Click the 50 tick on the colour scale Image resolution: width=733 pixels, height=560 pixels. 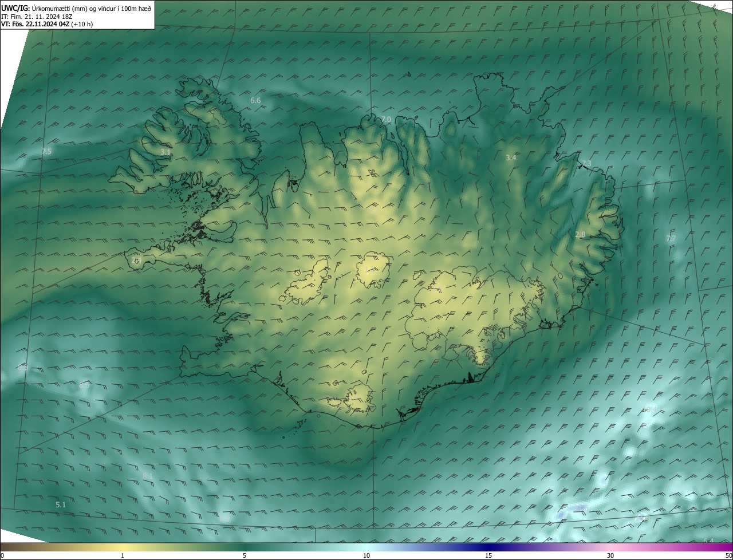click(x=728, y=555)
